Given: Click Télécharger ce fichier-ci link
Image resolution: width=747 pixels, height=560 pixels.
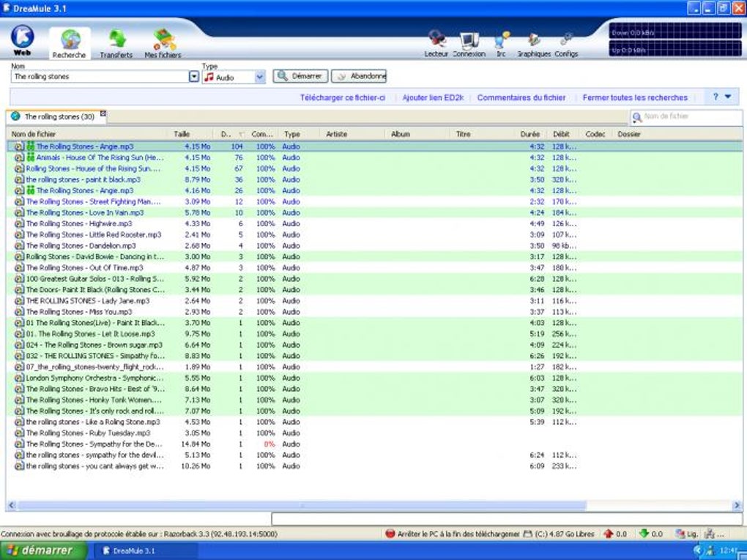Looking at the screenshot, I should (x=343, y=97).
